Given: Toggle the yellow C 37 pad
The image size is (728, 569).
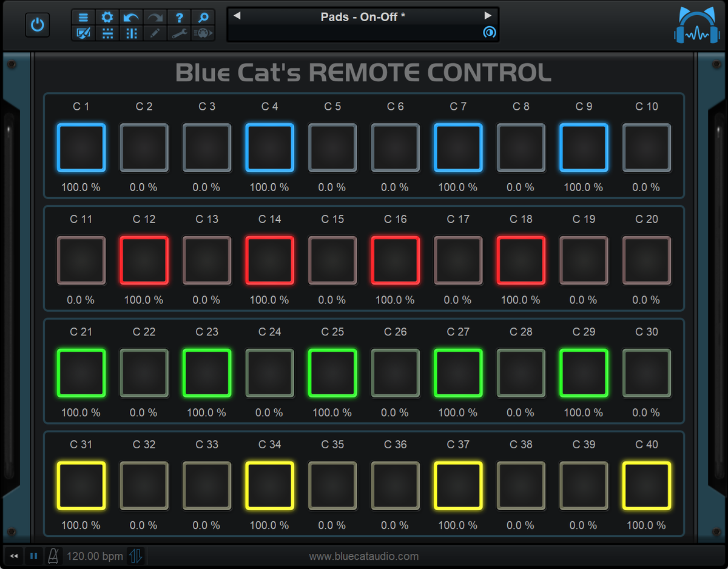Looking at the screenshot, I should click(x=458, y=485).
